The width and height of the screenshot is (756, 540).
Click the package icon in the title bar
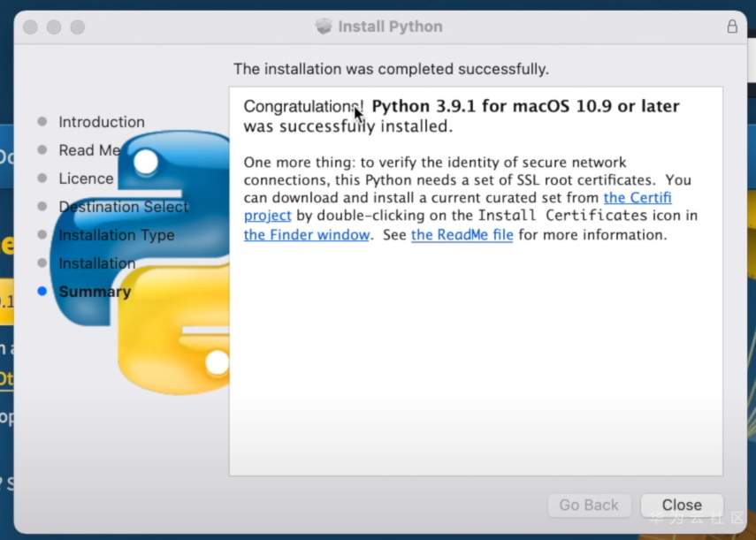tap(324, 27)
